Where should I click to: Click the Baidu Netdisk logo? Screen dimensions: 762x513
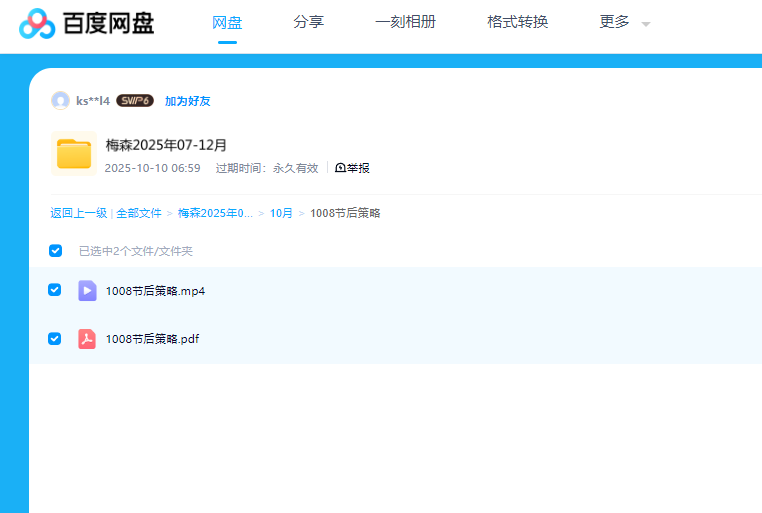(87, 22)
